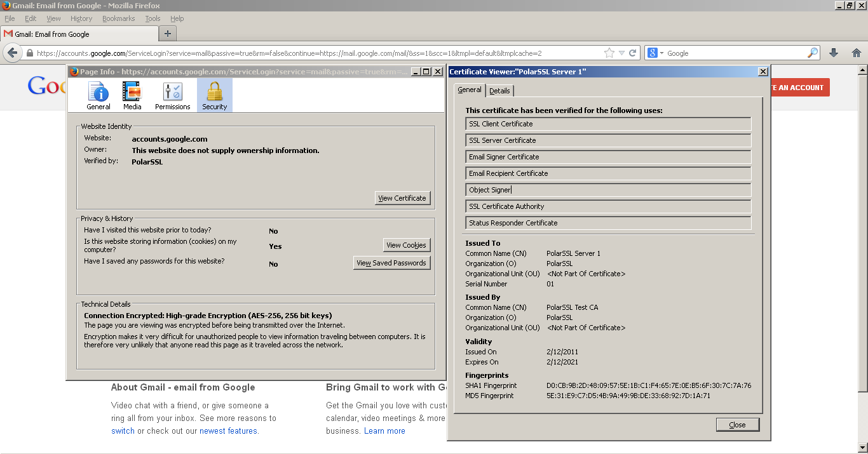Viewport: 868px width, 454px height.
Task: Click SHA1 Fingerprint value text
Action: pos(649,385)
